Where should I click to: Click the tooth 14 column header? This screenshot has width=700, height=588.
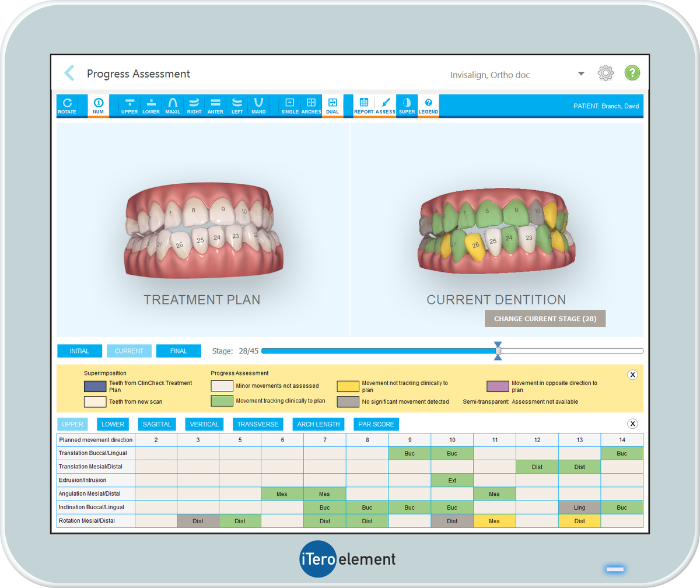(622, 440)
